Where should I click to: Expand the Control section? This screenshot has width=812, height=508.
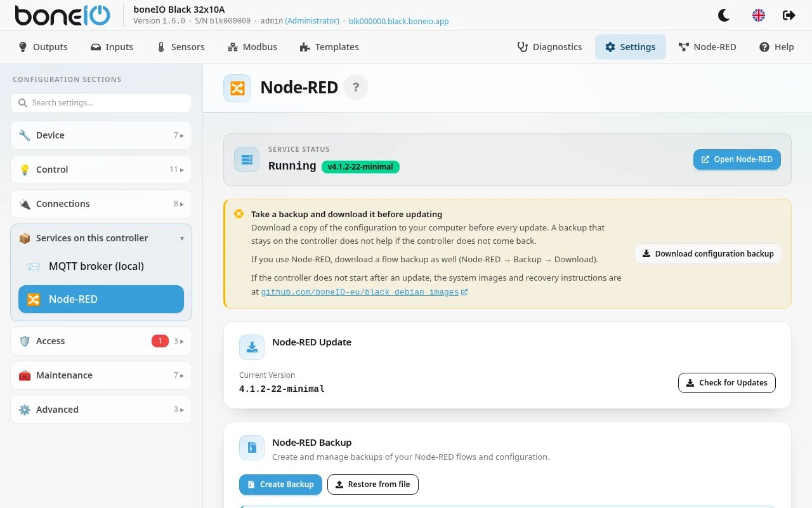tap(101, 170)
